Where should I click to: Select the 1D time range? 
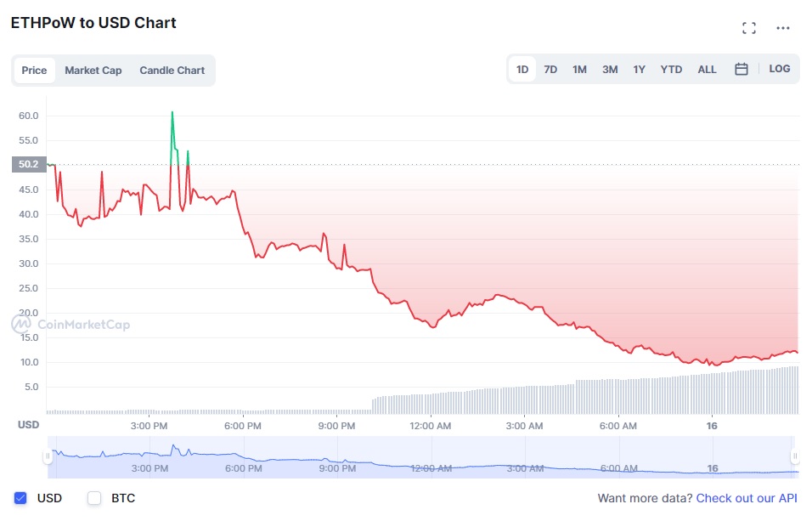tap(522, 70)
